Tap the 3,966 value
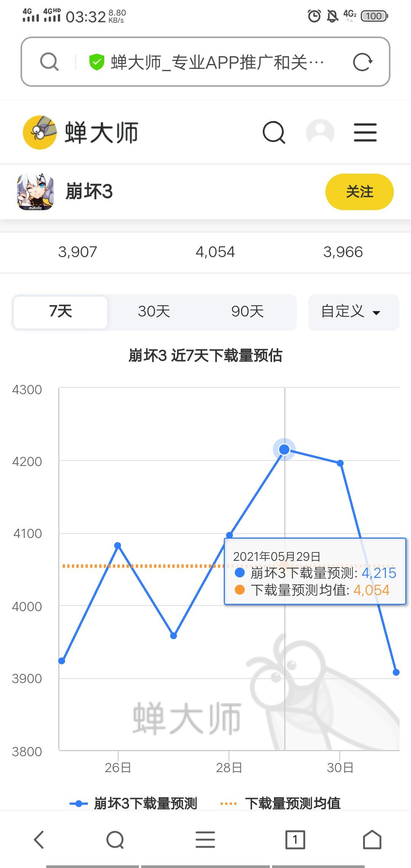 click(x=343, y=252)
